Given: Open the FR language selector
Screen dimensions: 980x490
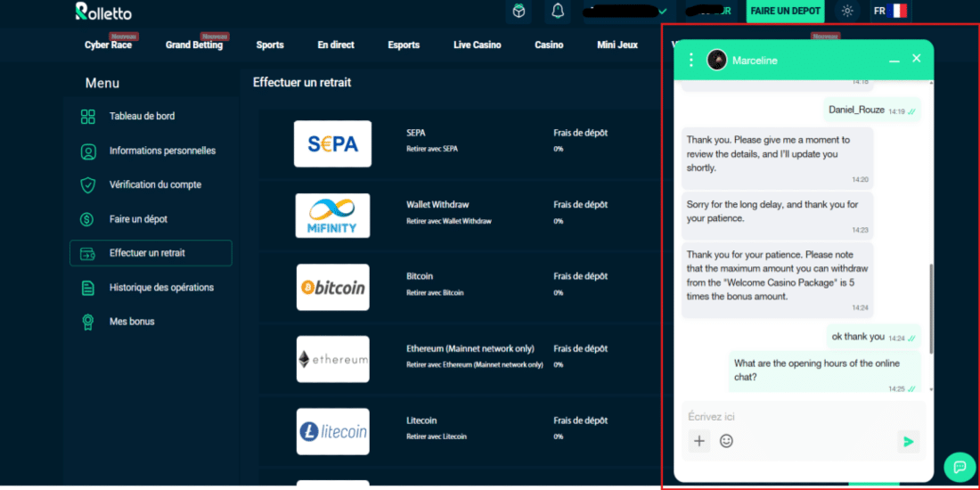Looking at the screenshot, I should coord(890,12).
